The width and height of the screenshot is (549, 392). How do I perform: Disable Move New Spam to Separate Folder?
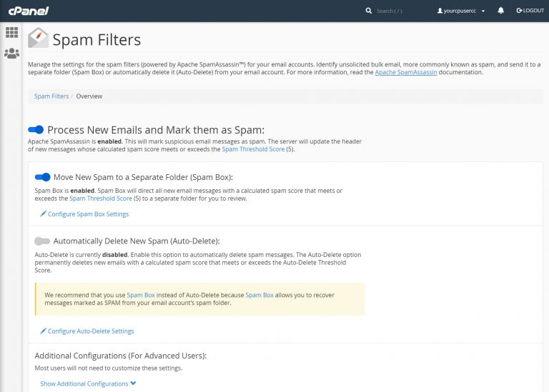43,177
